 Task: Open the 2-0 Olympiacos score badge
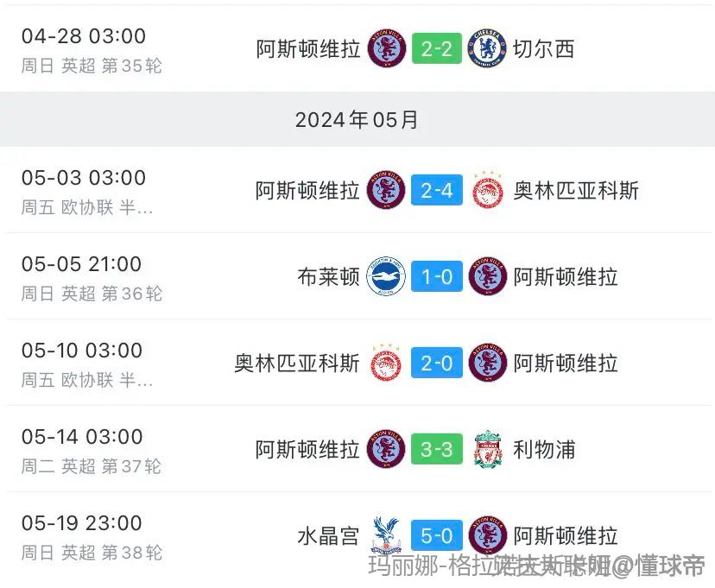(x=437, y=363)
